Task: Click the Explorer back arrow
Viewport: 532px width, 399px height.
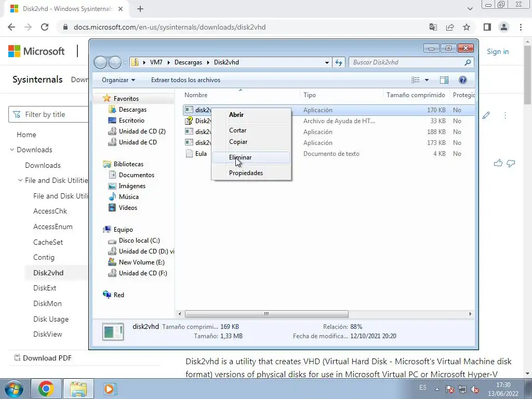Action: click(x=101, y=62)
